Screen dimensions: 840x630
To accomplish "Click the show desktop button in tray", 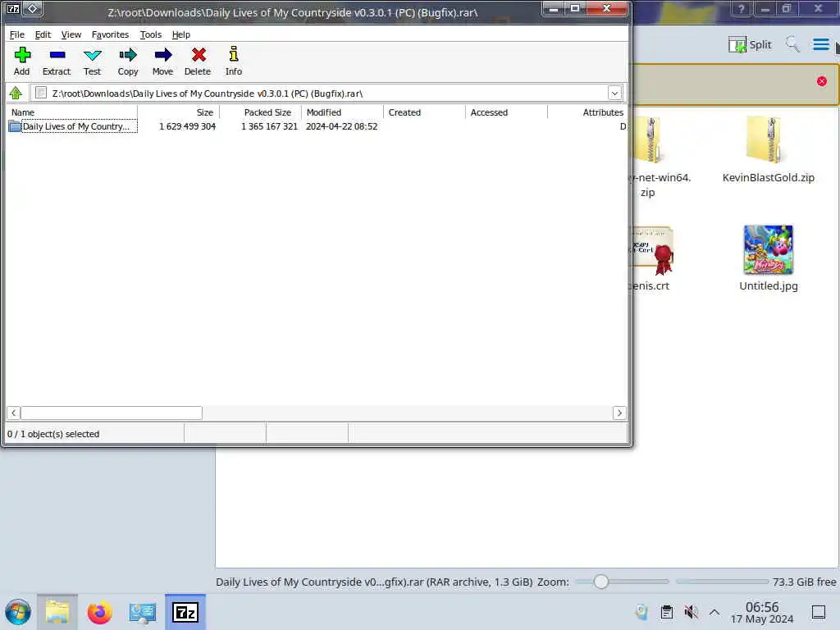I will pos(819,612).
